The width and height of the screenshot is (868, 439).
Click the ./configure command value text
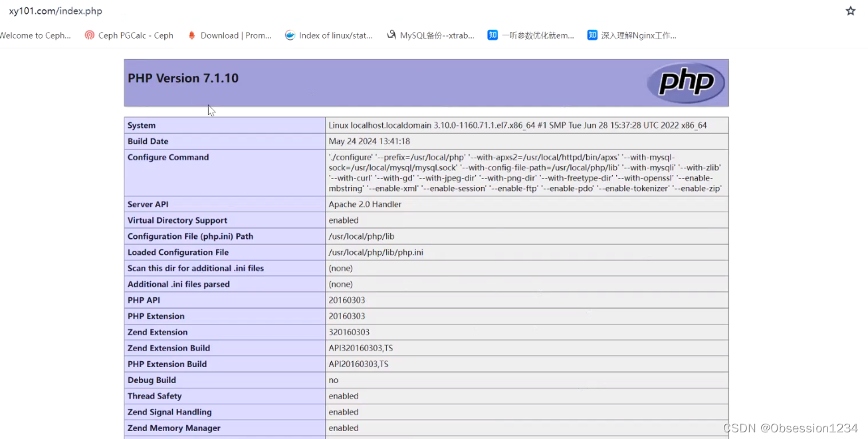pos(525,173)
